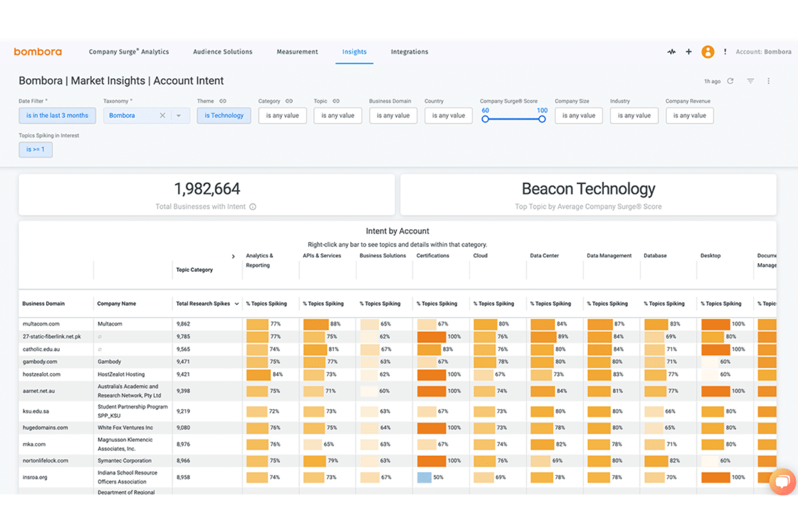Click the Beacon Technology top topic title
Screen dimensions: 798x532
[588, 189]
